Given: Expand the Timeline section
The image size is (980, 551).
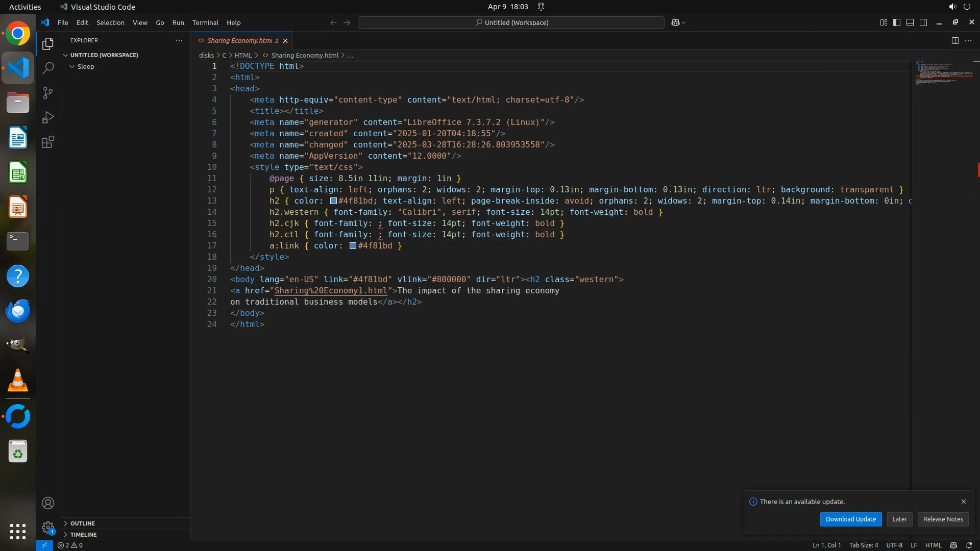Looking at the screenshot, I should click(x=83, y=535).
